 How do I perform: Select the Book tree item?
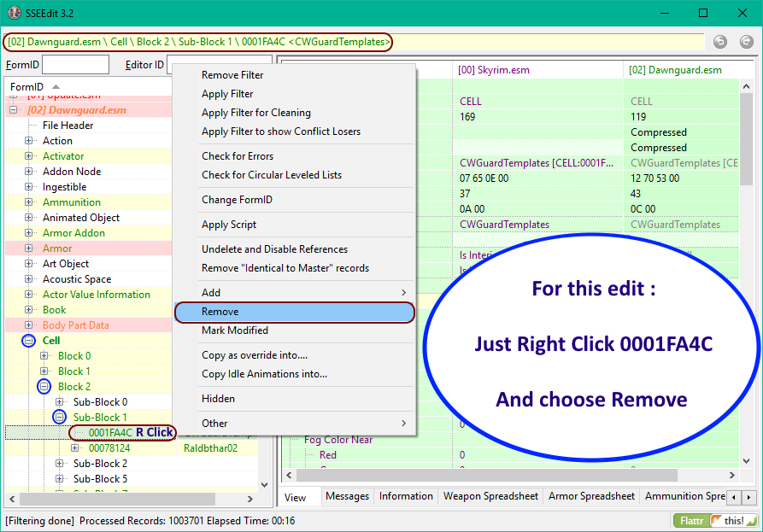[x=54, y=310]
